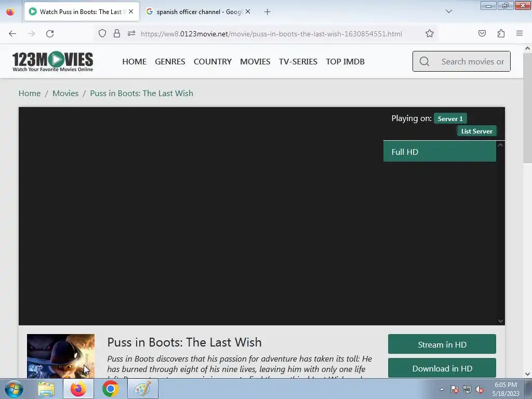Follow the Home breadcrumb link
This screenshot has width=532, height=399.
pyautogui.click(x=30, y=94)
